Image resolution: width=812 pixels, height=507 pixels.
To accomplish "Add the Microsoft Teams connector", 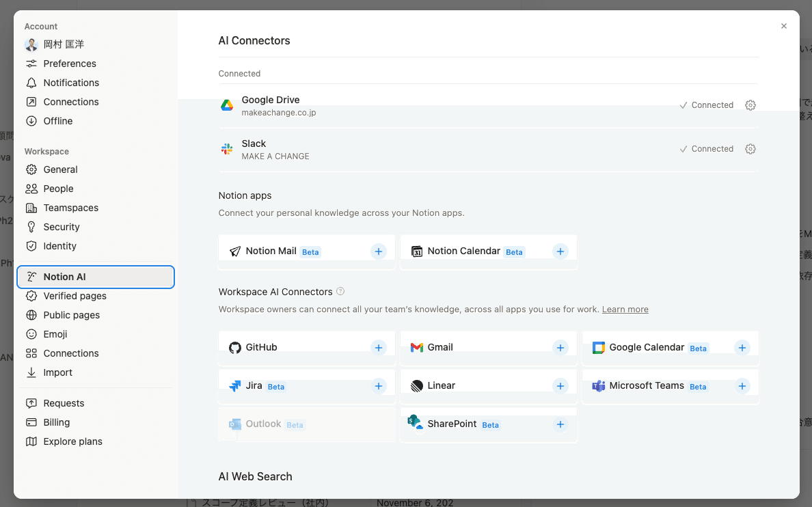I will pos(742,386).
